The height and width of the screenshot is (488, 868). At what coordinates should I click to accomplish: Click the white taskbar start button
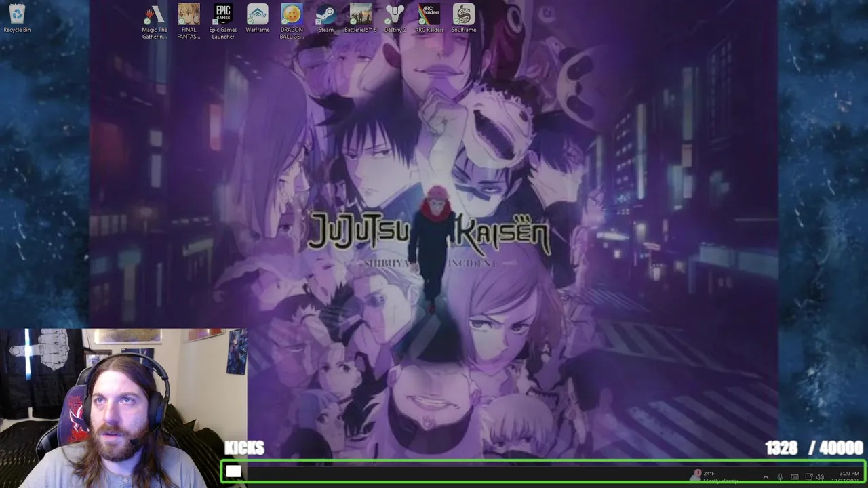(233, 472)
